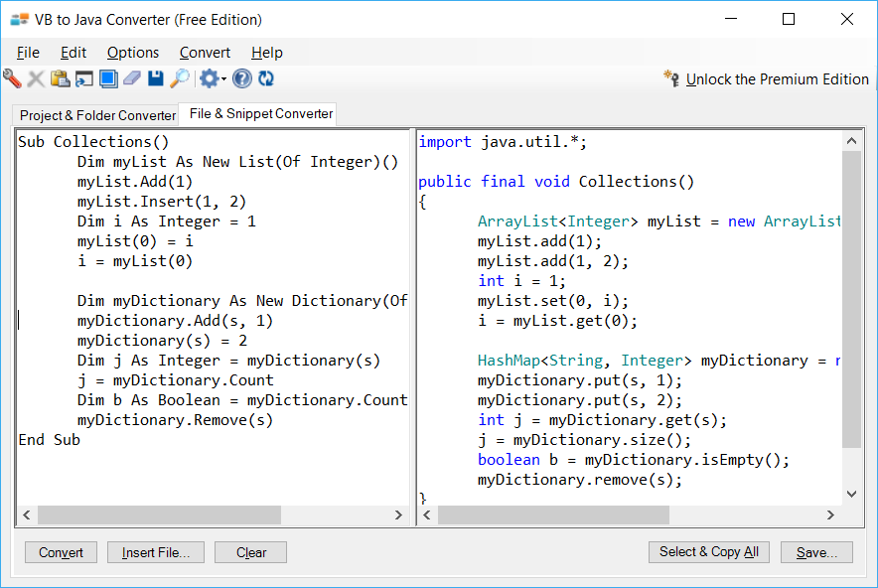Open the Help menu

pos(266,53)
